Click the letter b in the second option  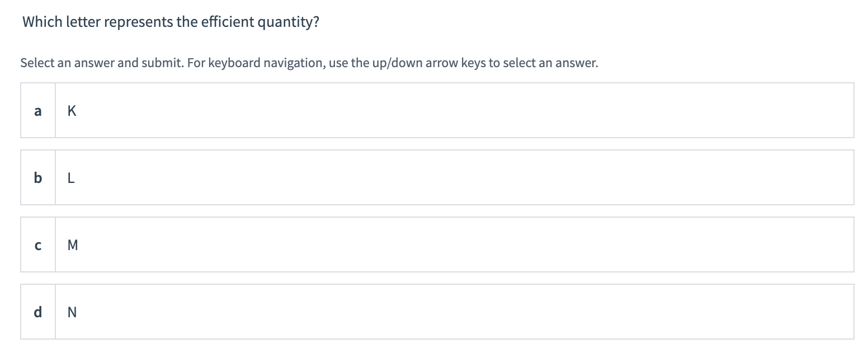click(x=37, y=178)
